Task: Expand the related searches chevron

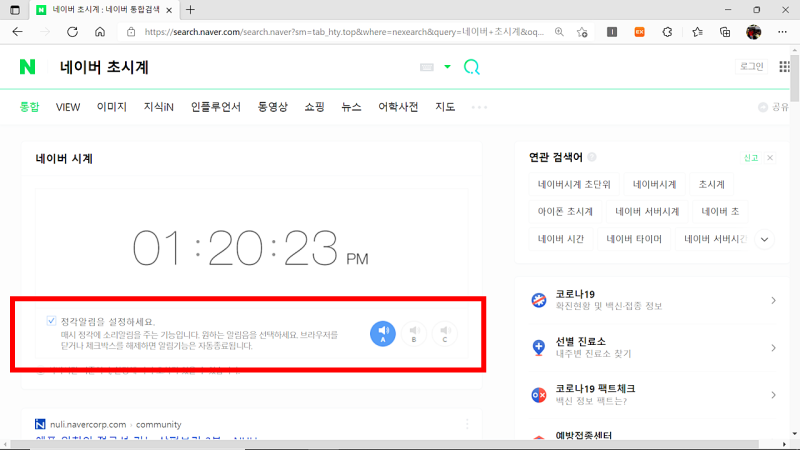Action: click(x=764, y=239)
